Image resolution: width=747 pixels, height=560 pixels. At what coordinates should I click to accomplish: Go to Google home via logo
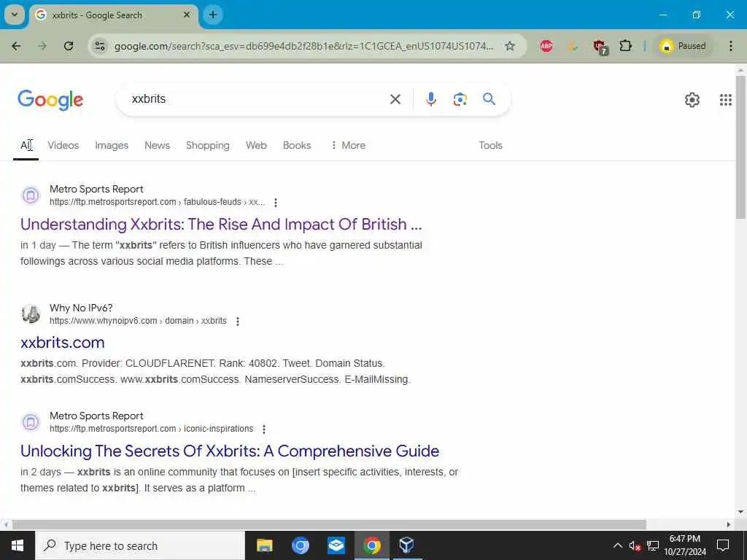[x=50, y=100]
